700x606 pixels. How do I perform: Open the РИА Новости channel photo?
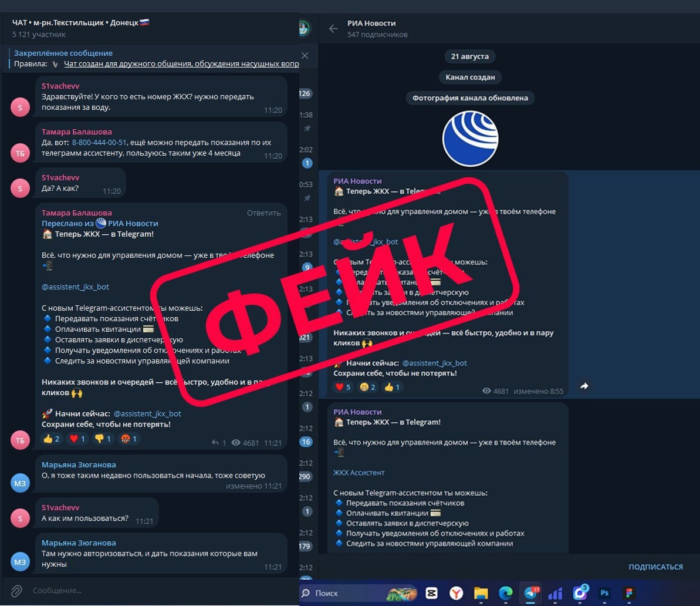click(x=470, y=139)
